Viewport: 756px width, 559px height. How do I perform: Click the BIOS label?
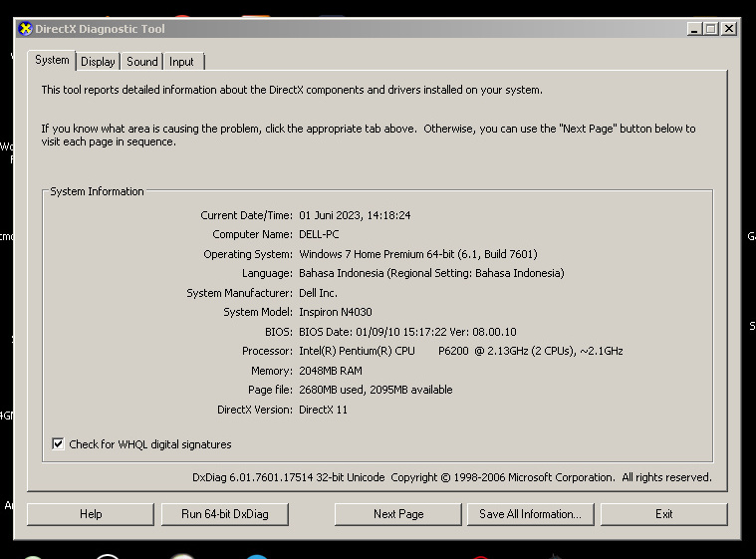(x=279, y=332)
